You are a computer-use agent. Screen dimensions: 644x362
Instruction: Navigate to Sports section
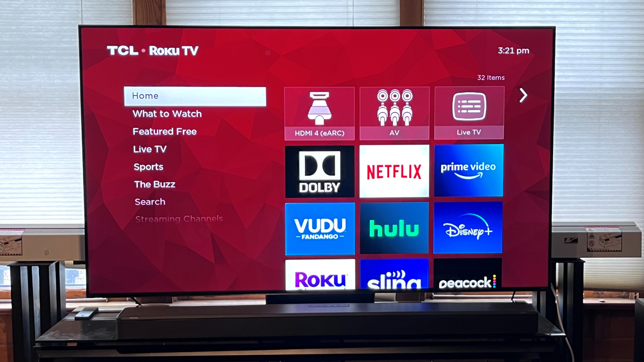coord(148,166)
